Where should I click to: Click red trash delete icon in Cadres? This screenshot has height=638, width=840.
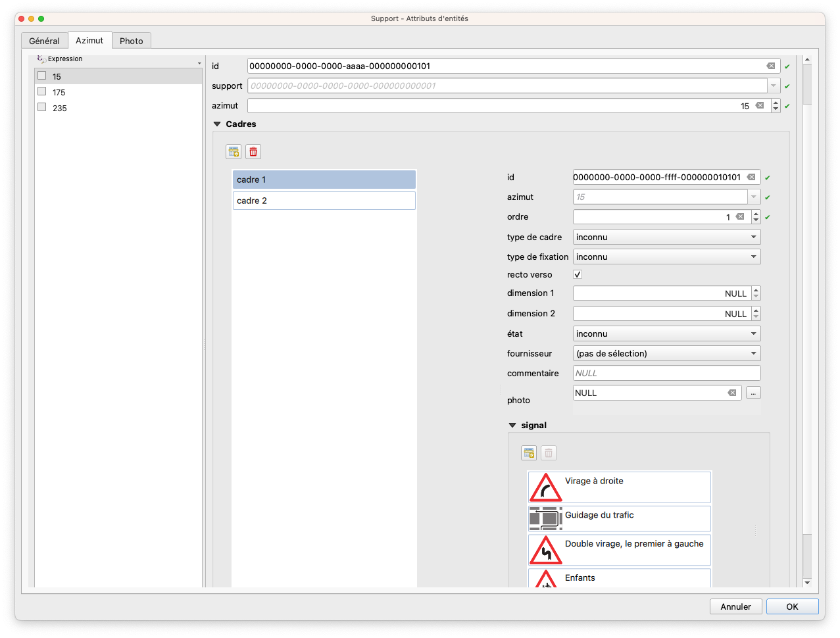(x=253, y=152)
